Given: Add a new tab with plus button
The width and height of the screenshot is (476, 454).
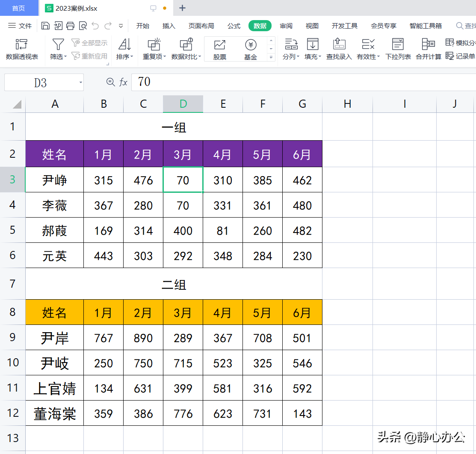Looking at the screenshot, I should [182, 8].
